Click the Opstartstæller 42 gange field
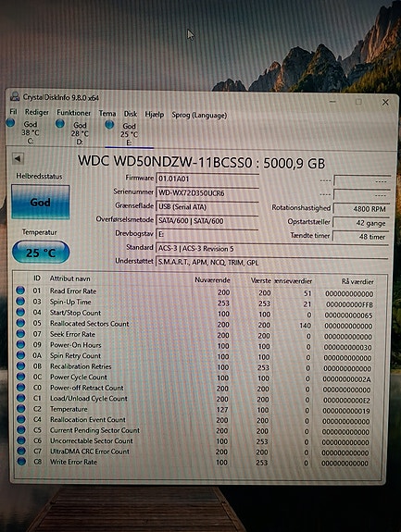401x532 pixels. pos(361,223)
